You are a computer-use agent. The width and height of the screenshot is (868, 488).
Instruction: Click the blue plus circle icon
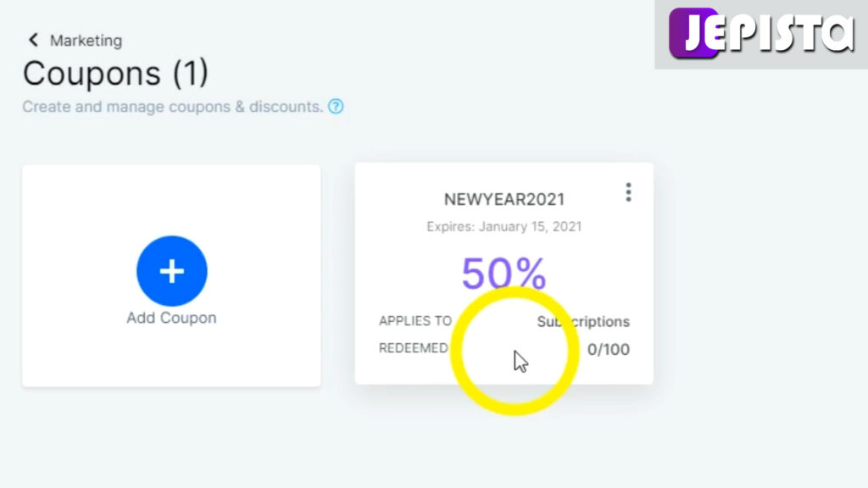tap(172, 271)
